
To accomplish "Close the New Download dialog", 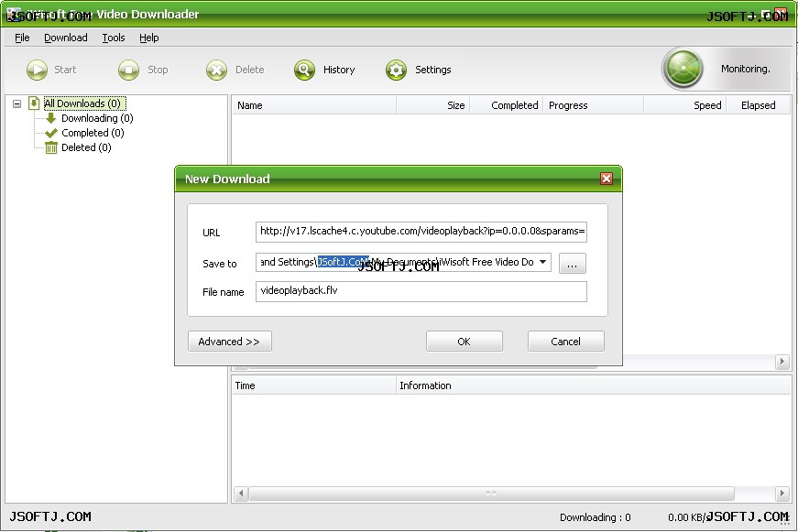I will pos(607,179).
